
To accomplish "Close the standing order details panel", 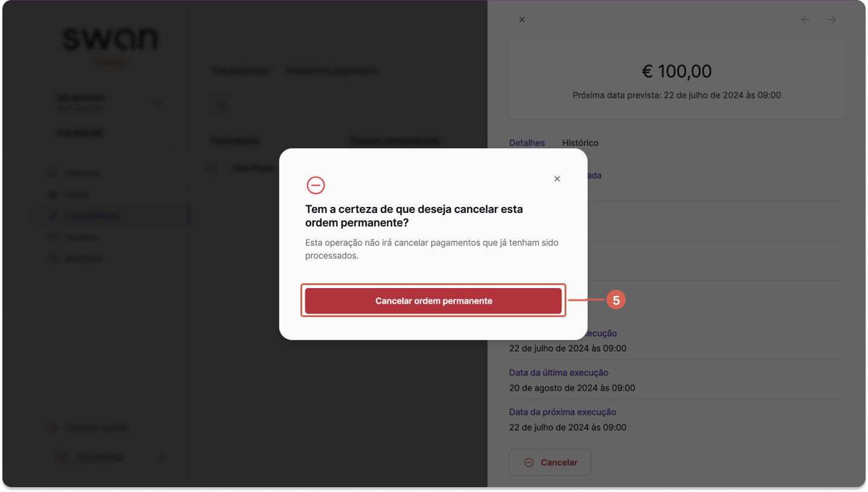I will point(522,19).
